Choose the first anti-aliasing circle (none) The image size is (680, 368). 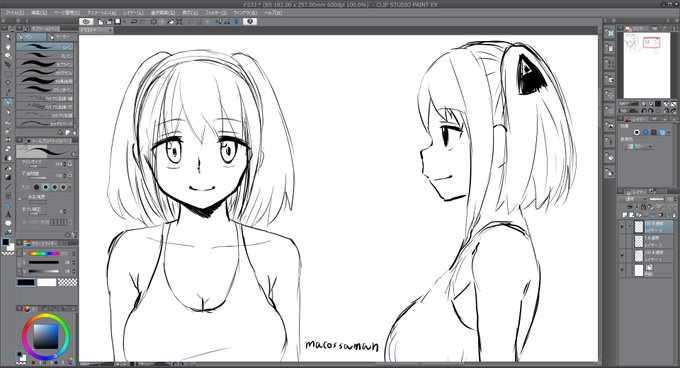36,187
